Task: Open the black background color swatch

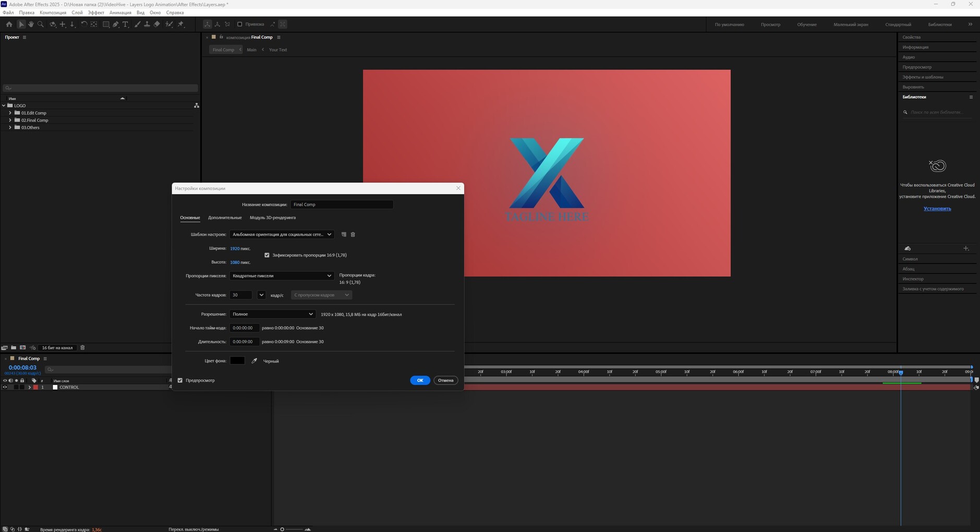Action: click(x=237, y=361)
